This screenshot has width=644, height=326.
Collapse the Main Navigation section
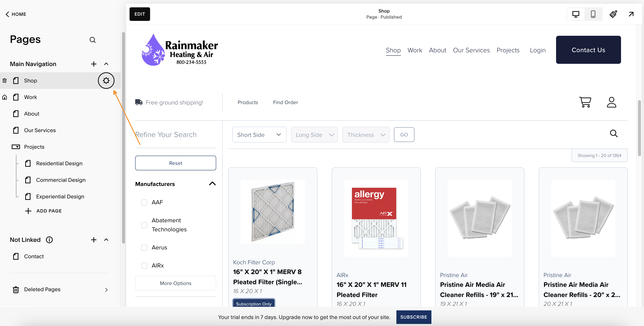[106, 64]
